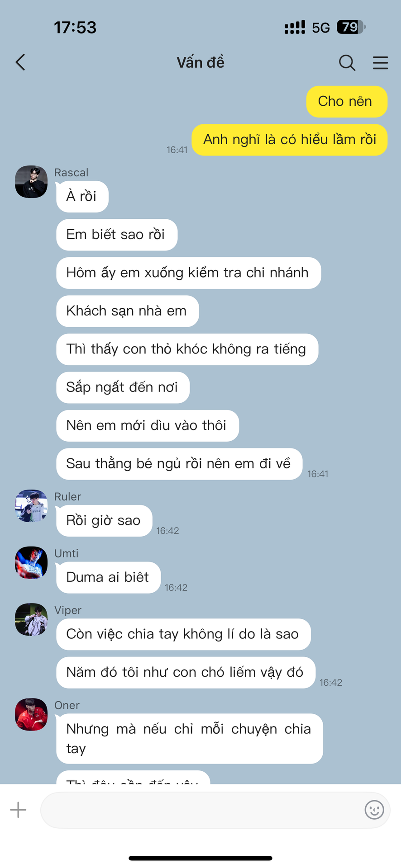
Task: Tap Umti's profile avatar
Action: tap(31, 563)
